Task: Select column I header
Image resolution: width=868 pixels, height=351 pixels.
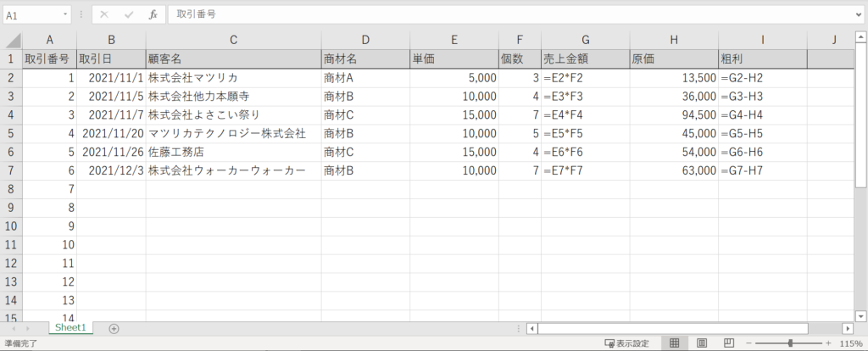Action: [x=762, y=40]
